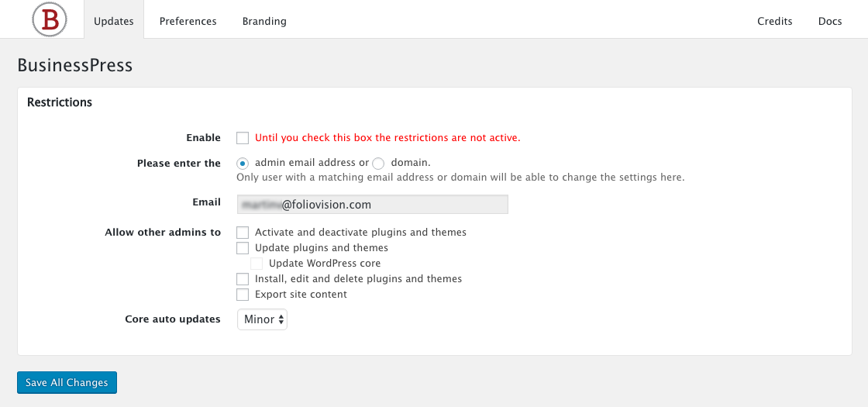Screen dimensions: 868x407
Task: Click the red restrictions-not-active warning text
Action: point(387,138)
